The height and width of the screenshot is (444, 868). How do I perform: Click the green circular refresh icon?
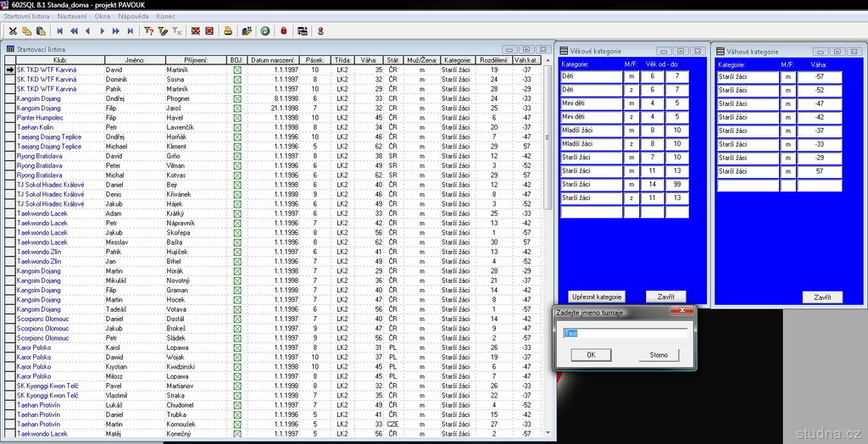(265, 31)
